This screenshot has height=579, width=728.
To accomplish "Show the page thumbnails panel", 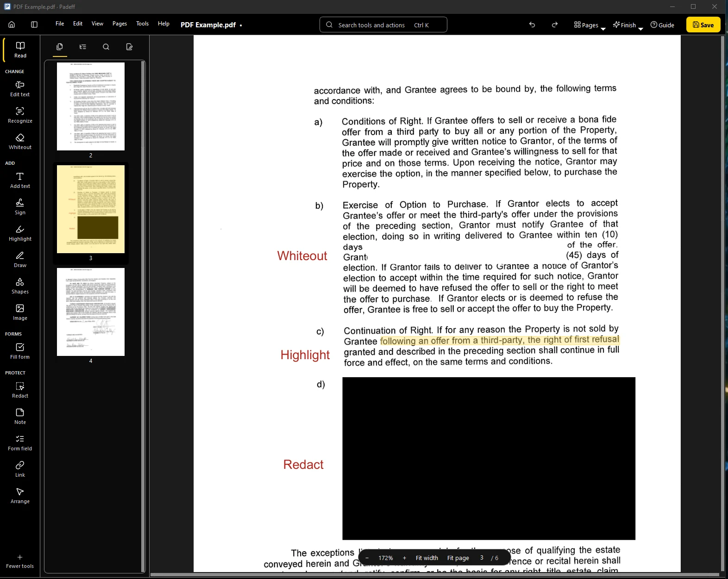I will (60, 47).
